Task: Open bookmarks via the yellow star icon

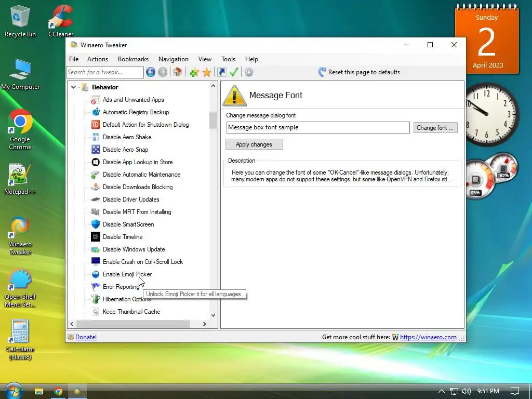Action: coord(207,72)
